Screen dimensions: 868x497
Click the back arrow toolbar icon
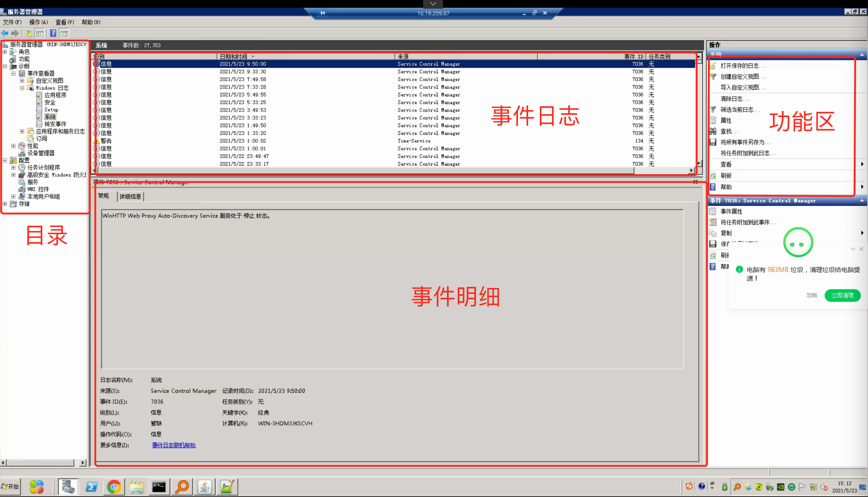(5, 33)
